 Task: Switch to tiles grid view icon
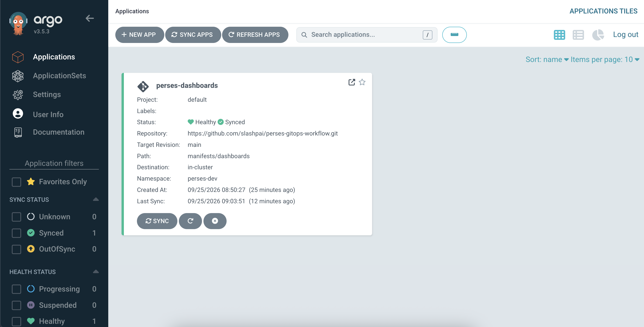coord(559,35)
